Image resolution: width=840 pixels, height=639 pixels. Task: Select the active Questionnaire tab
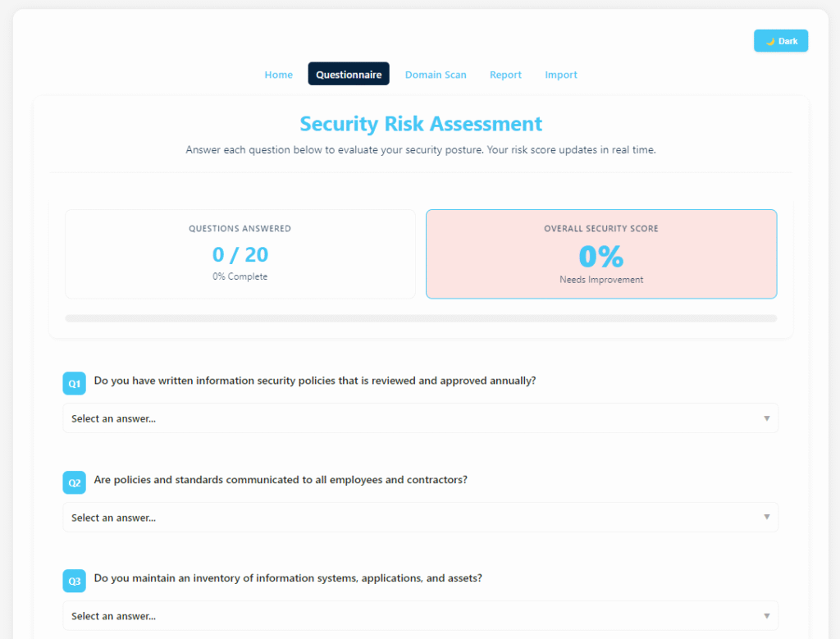coord(348,74)
